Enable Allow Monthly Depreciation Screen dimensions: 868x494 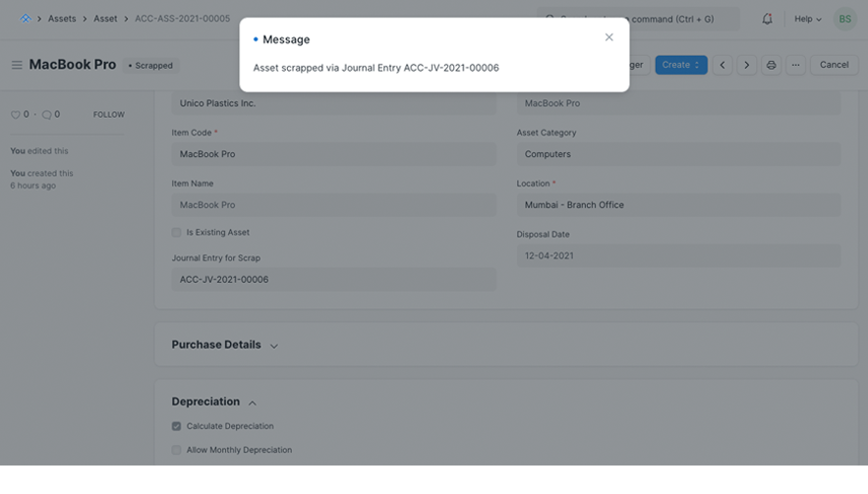coord(177,450)
